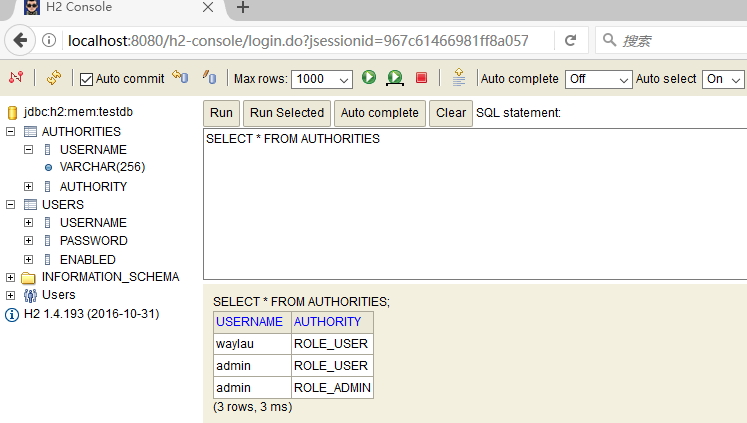Image resolution: width=747 pixels, height=423 pixels.
Task: Toggle the Auto commit checkbox
Action: (86, 79)
